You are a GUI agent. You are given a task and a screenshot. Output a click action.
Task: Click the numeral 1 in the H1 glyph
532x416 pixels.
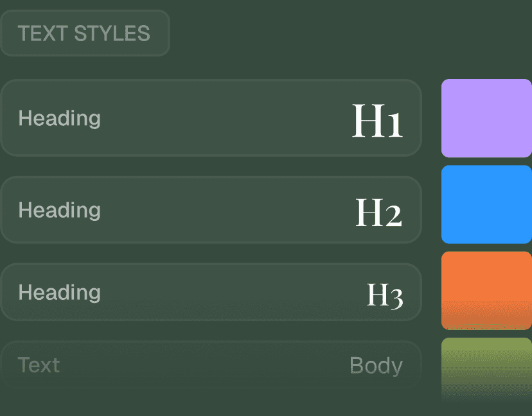pyautogui.click(x=395, y=125)
